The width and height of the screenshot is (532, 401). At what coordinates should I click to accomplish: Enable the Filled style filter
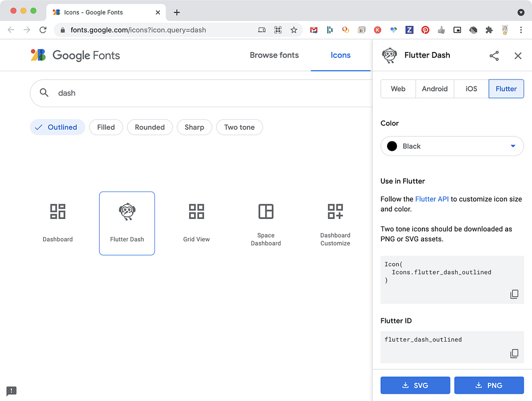point(106,127)
